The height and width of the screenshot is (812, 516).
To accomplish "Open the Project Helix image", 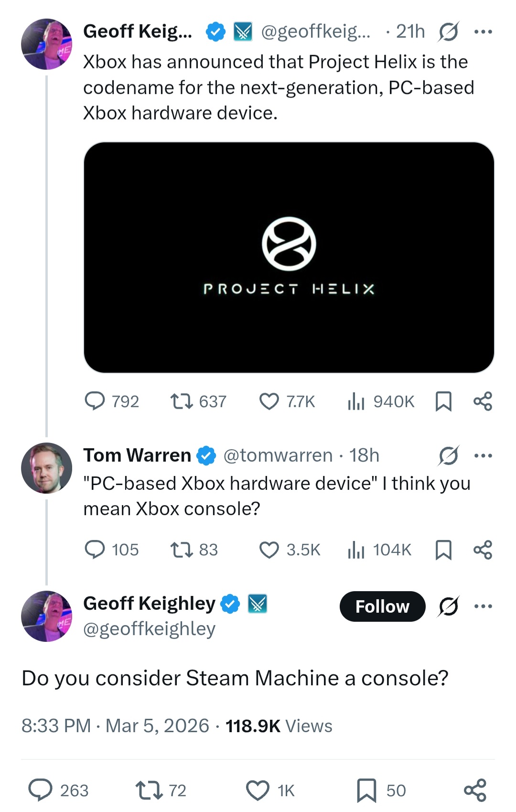I will coord(289,258).
